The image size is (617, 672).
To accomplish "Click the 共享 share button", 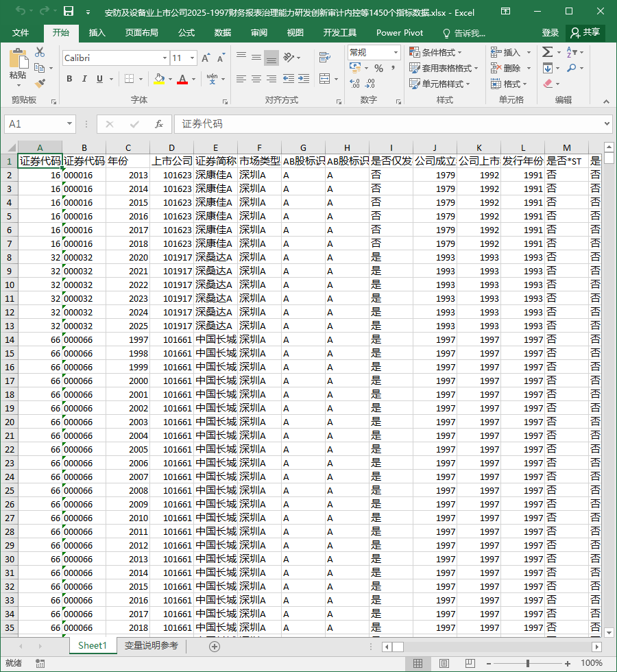I will coord(585,33).
